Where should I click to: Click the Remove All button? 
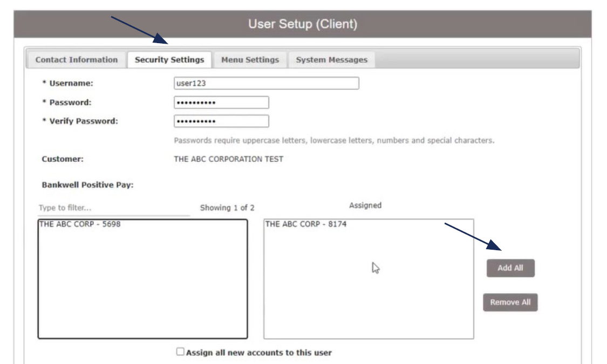[509, 303]
